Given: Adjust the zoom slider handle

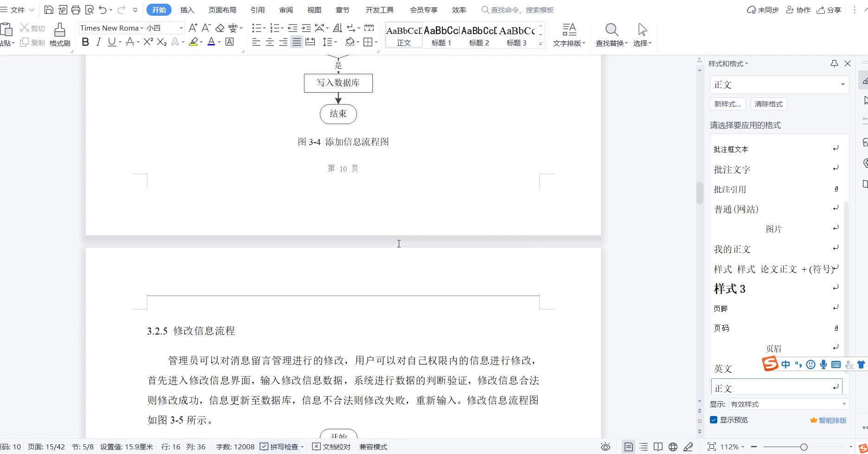Looking at the screenshot, I should (804, 447).
